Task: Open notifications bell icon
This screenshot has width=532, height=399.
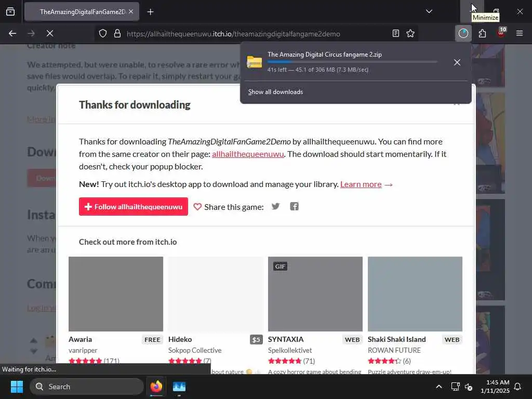Action: [518, 387]
